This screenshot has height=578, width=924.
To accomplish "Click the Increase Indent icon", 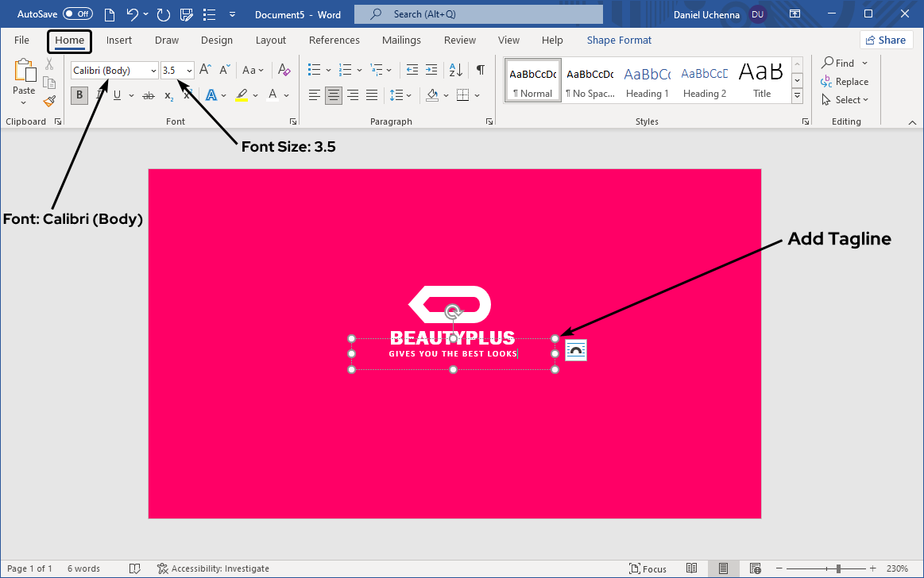I will point(431,70).
